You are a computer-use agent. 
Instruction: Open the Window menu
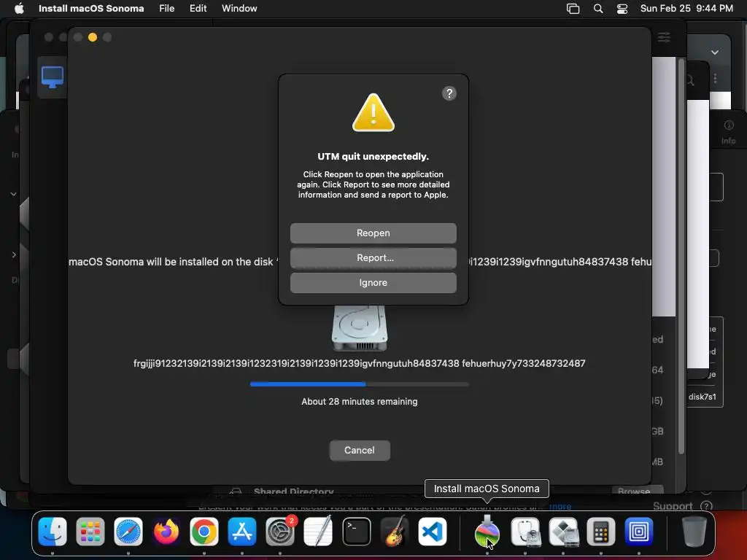(x=239, y=8)
